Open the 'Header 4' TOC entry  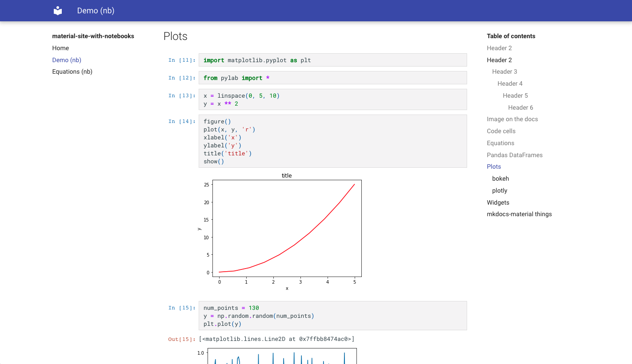click(510, 83)
